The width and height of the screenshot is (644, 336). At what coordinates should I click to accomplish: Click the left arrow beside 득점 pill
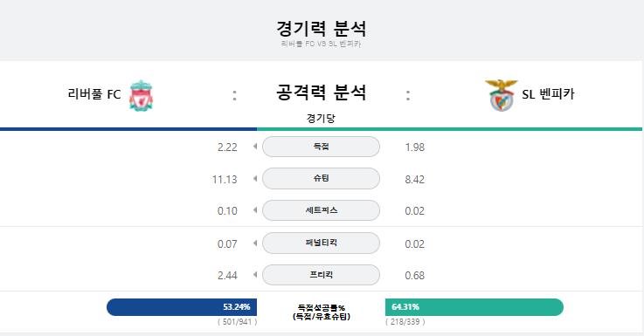pyautogui.click(x=255, y=147)
